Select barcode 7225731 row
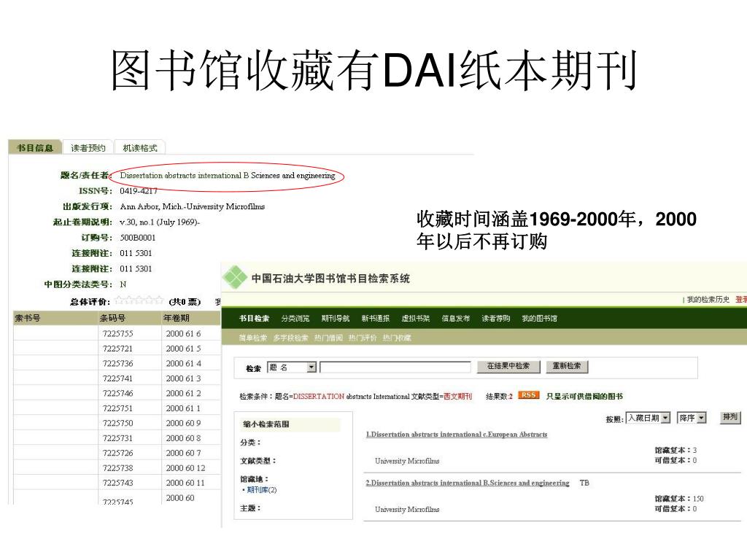This screenshot has width=747, height=560. tap(117, 437)
